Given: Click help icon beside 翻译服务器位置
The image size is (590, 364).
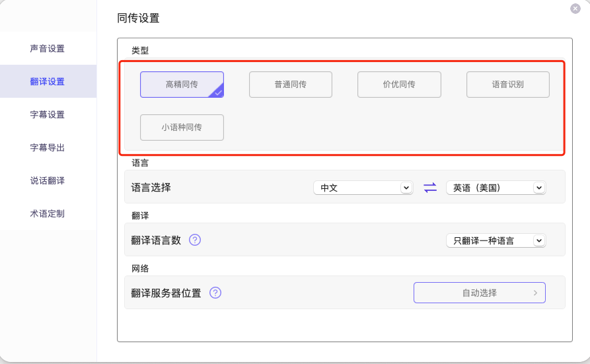Looking at the screenshot, I should (215, 293).
